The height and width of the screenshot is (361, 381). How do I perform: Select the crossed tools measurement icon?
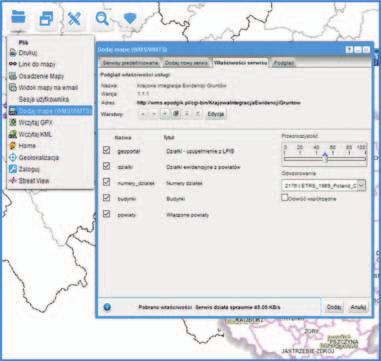pyautogui.click(x=74, y=19)
